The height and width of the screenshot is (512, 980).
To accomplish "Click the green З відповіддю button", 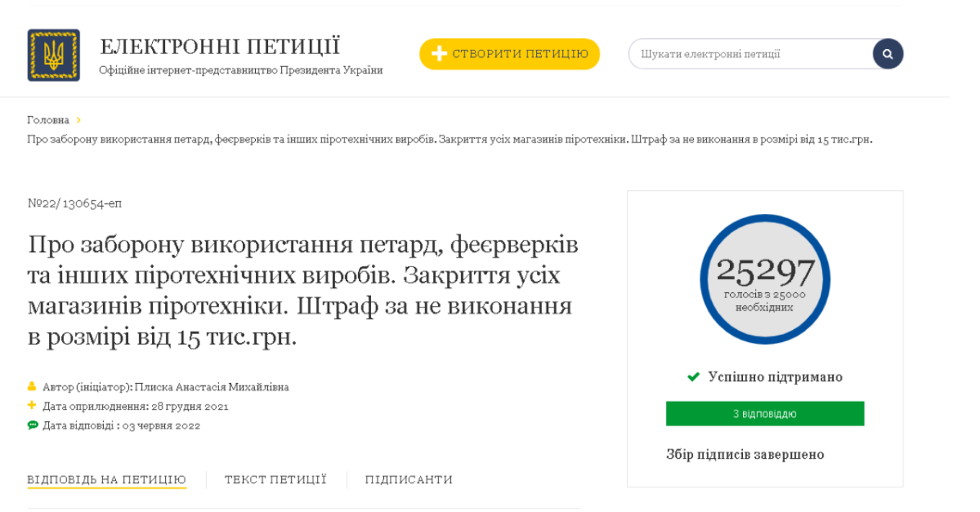I will (x=765, y=414).
